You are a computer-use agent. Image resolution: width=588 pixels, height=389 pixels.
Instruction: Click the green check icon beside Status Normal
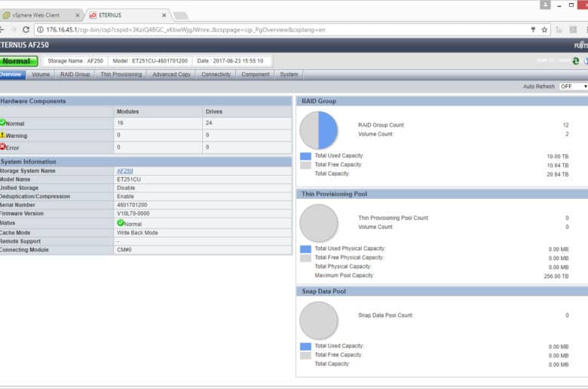(121, 223)
